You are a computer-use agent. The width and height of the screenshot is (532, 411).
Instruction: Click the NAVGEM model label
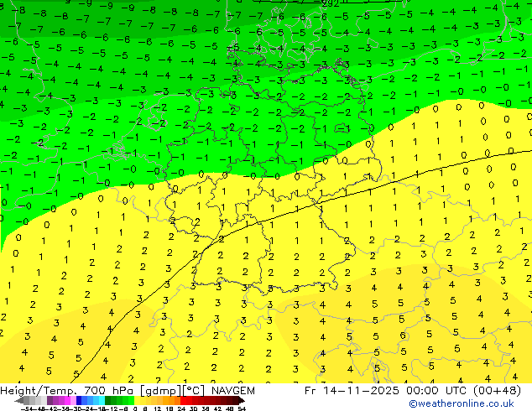[233, 391]
